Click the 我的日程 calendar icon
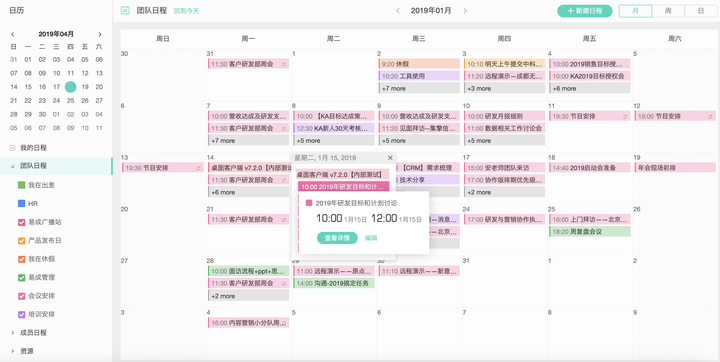Image resolution: width=720 pixels, height=362 pixels. (x=13, y=148)
